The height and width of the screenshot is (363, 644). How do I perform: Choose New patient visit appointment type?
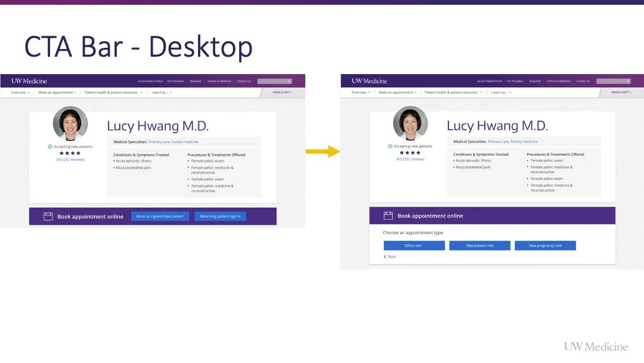(x=479, y=245)
